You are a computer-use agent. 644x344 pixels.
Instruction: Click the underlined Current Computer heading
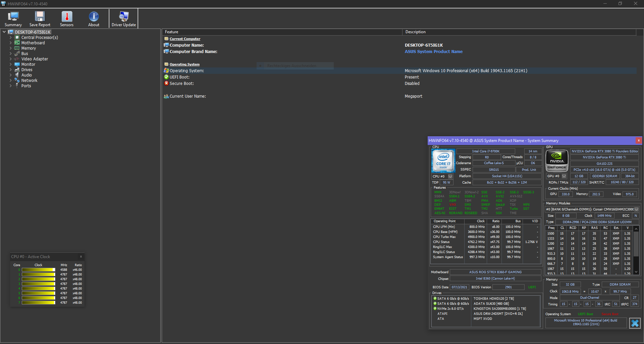185,39
